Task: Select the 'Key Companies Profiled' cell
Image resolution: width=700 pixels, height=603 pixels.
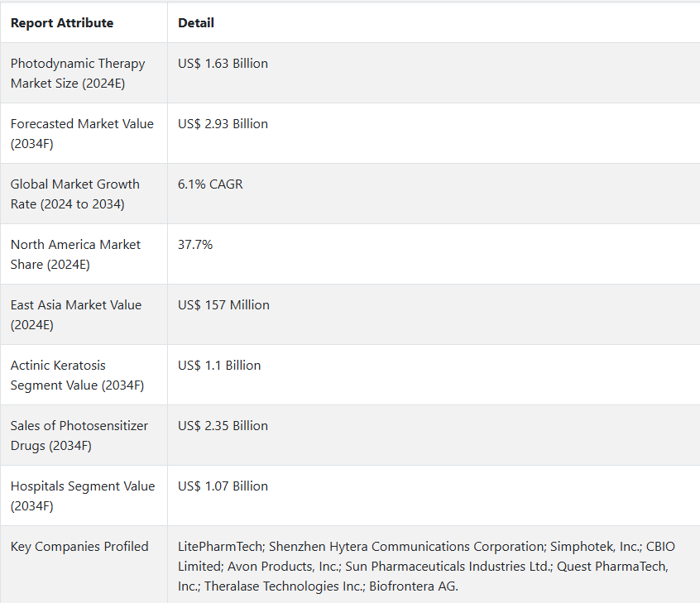Action: tap(84, 565)
